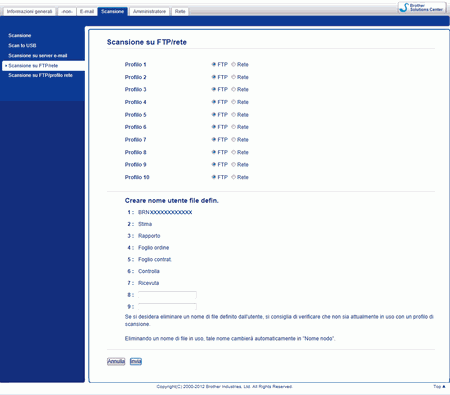This screenshot has width=450, height=395.
Task: Open Scansione su server e-mail link
Action: pos(38,55)
